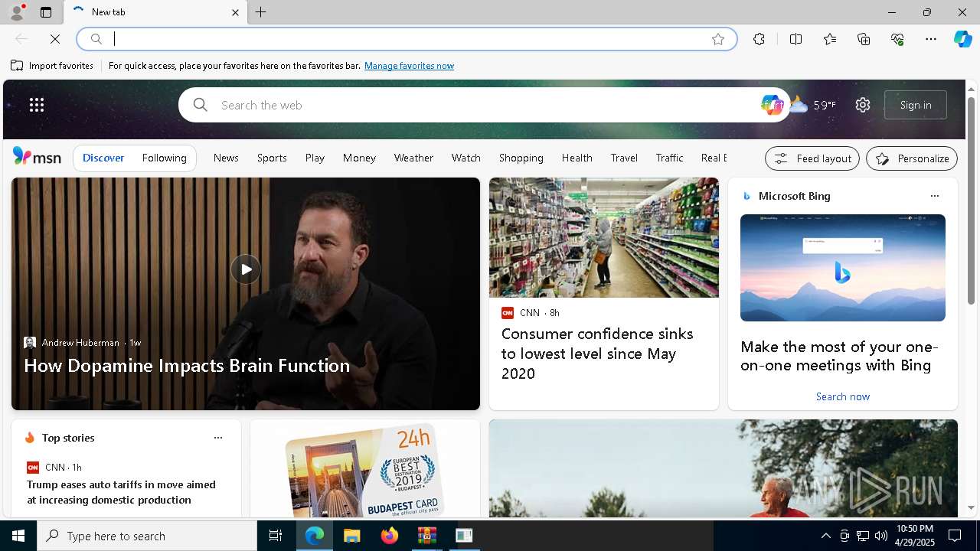Open the Microsoft Bing preview image
This screenshot has height=551, width=980.
843,268
